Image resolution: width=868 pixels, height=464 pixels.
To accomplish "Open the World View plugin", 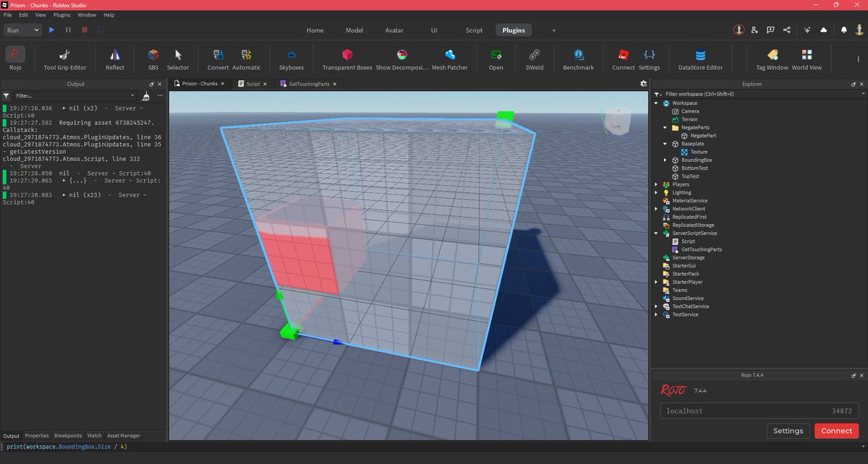I will pyautogui.click(x=807, y=59).
